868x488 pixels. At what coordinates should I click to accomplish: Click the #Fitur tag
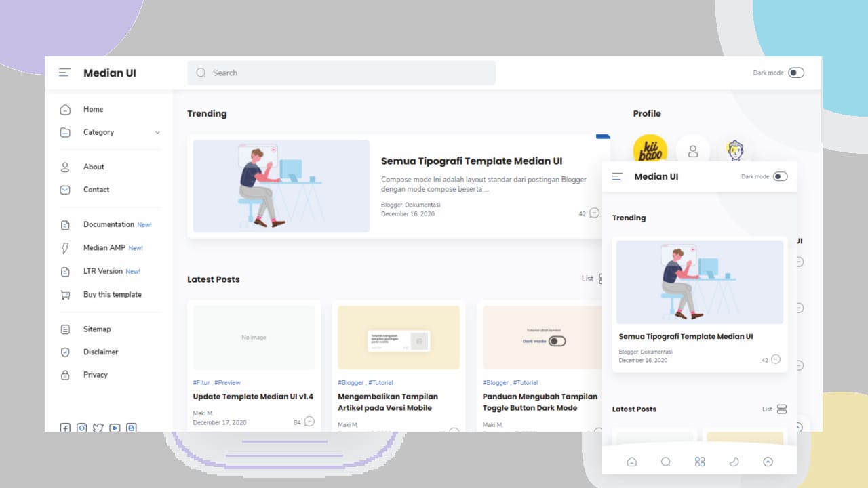(x=201, y=382)
